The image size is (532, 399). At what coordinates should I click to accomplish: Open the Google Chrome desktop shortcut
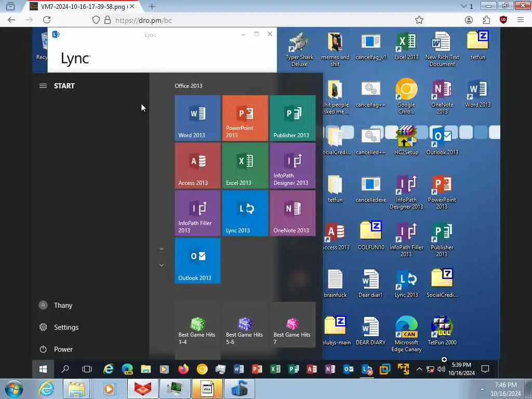click(406, 97)
